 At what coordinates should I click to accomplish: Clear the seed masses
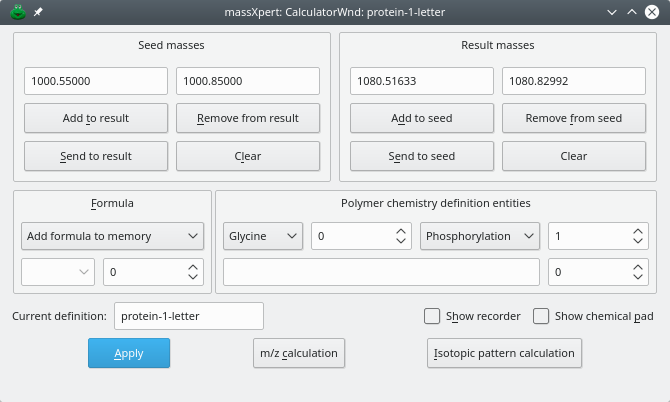pos(248,156)
